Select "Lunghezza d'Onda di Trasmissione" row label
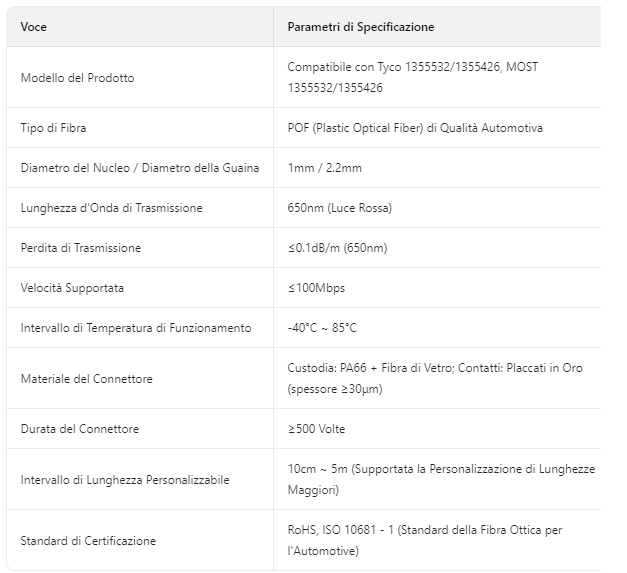Viewport: 627px width, 573px height. [x=111, y=208]
